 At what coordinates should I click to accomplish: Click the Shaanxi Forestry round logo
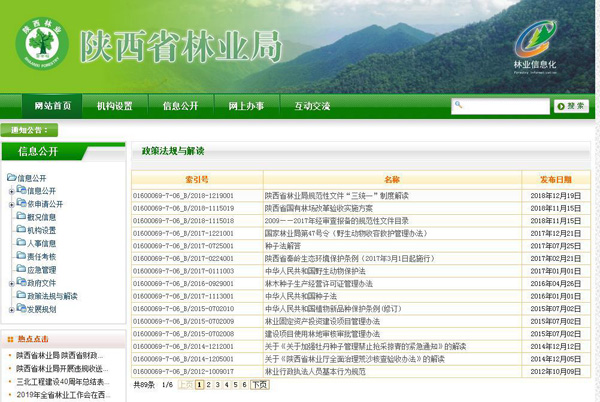[42, 43]
